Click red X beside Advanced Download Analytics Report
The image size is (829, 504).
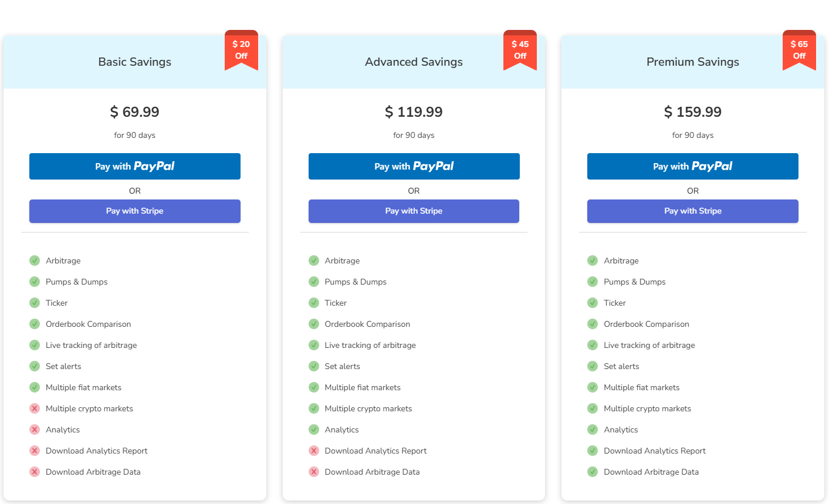pyautogui.click(x=314, y=451)
